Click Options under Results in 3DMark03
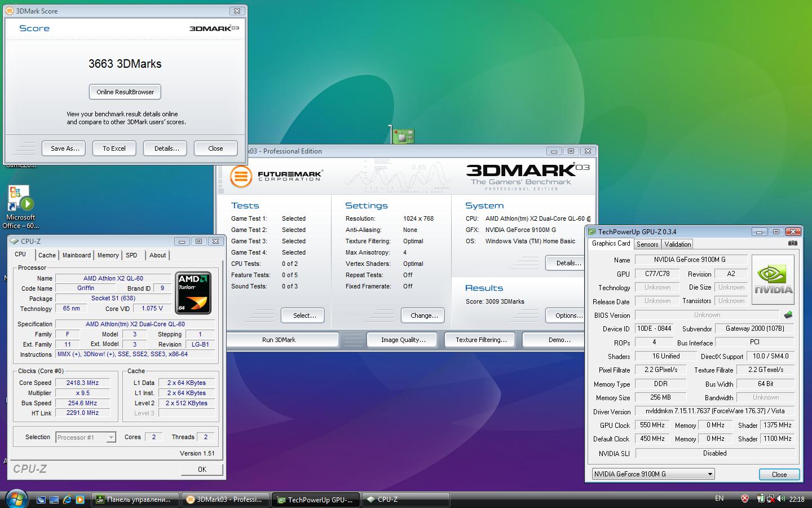Screen dimensions: 812x508 coord(566,316)
